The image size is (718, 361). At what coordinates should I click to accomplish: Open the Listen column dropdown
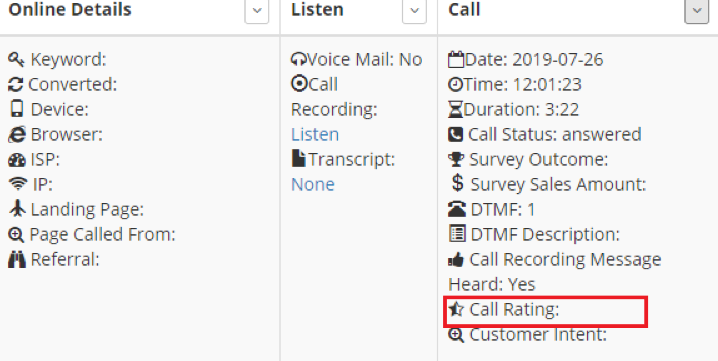coord(414,10)
